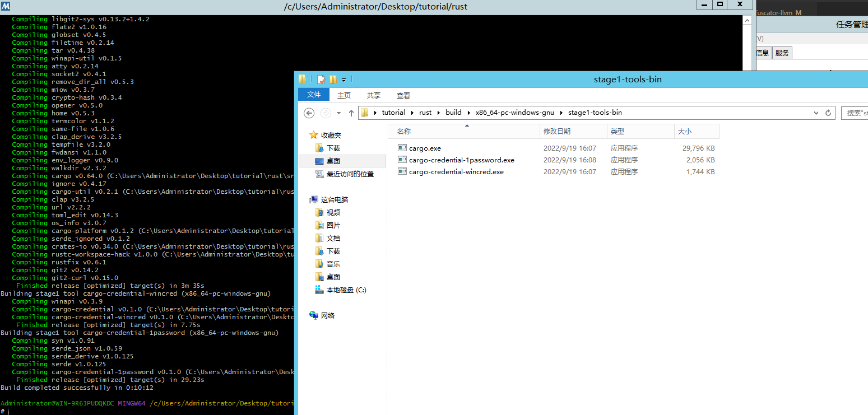The width and height of the screenshot is (868, 415).
Task: Click the 2022/9/19 16:08 date cell
Action: pyautogui.click(x=570, y=160)
